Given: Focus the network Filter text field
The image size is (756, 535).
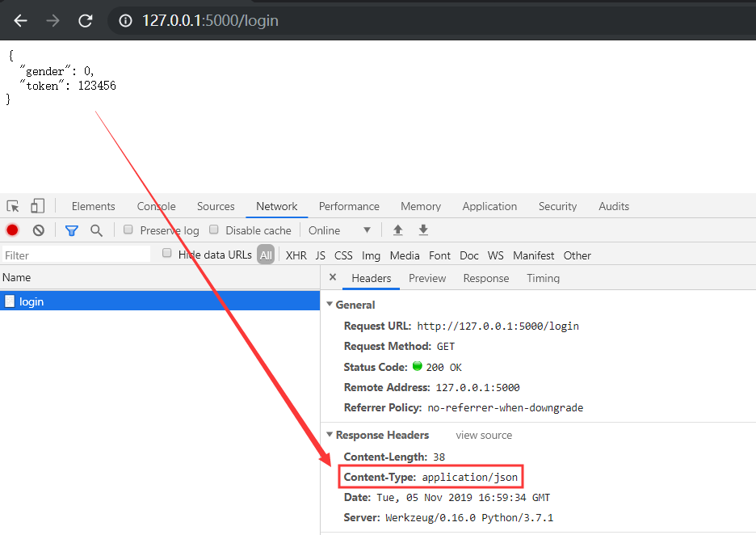Looking at the screenshot, I should 76,255.
